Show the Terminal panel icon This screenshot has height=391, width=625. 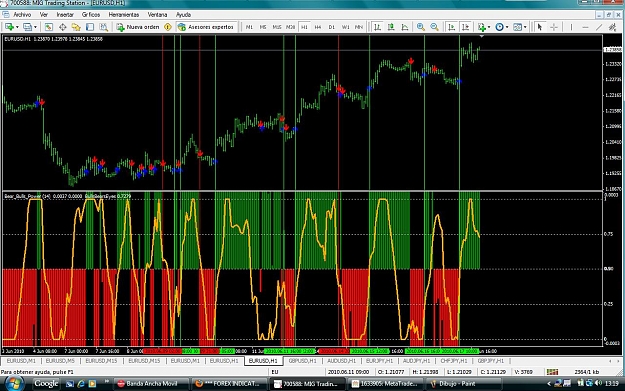90,27
